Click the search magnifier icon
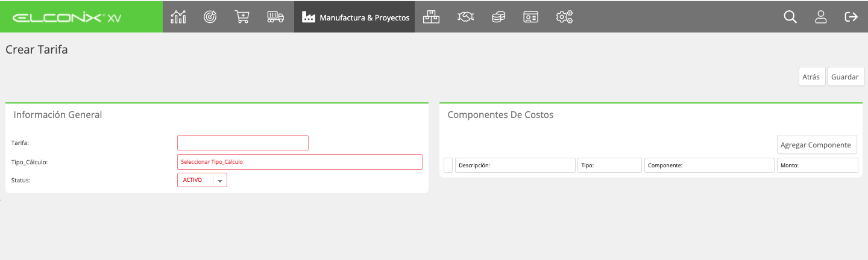 pyautogui.click(x=790, y=17)
